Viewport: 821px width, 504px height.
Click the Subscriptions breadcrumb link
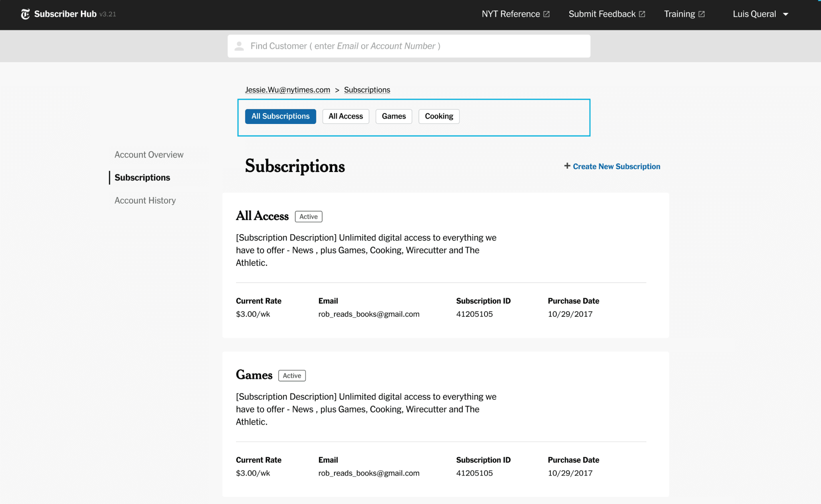(x=367, y=90)
